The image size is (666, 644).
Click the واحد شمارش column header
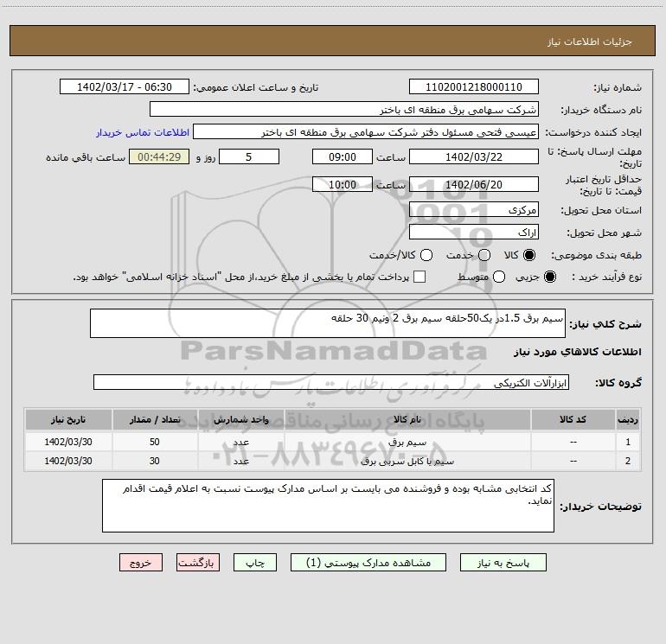tap(240, 419)
